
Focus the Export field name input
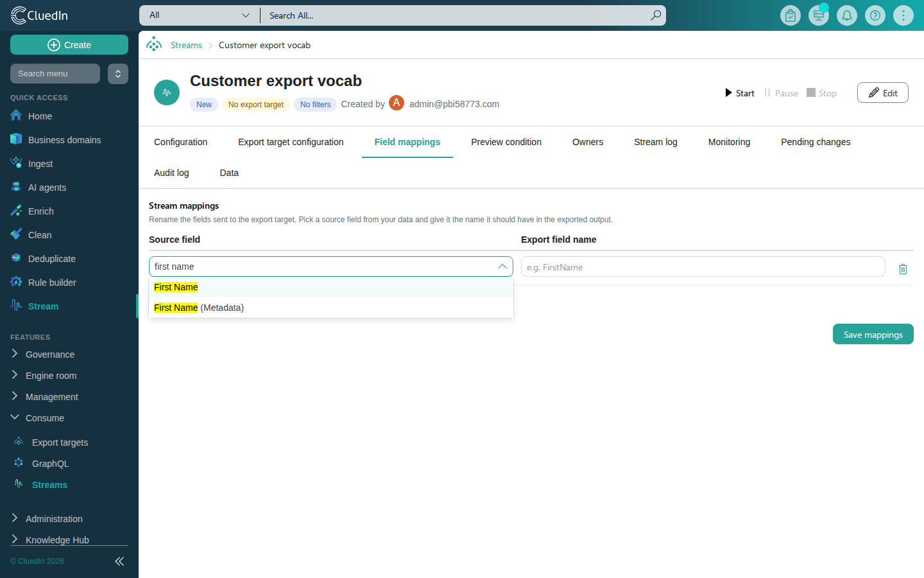pos(703,267)
